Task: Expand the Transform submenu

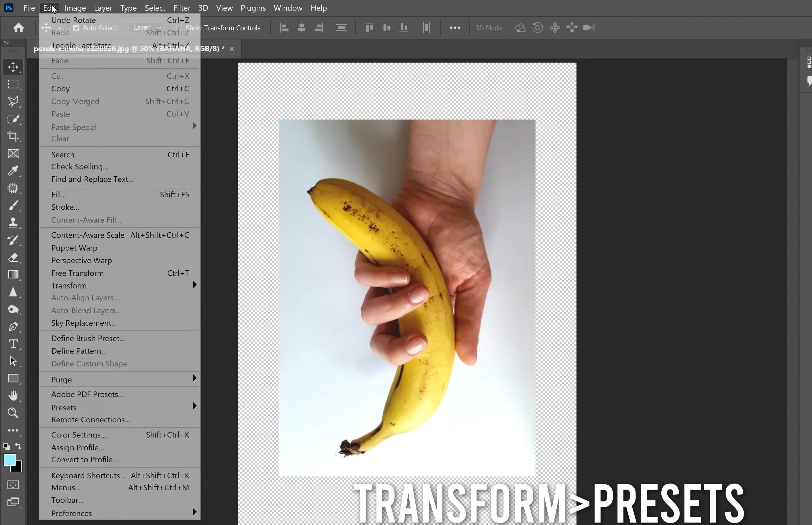Action: point(119,285)
